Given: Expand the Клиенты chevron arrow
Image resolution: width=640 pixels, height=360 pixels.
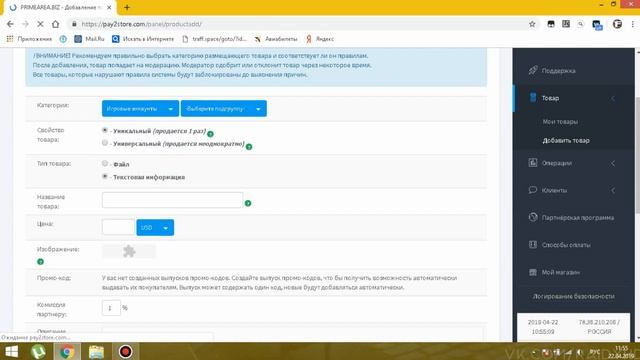Looking at the screenshot, I should click(613, 190).
